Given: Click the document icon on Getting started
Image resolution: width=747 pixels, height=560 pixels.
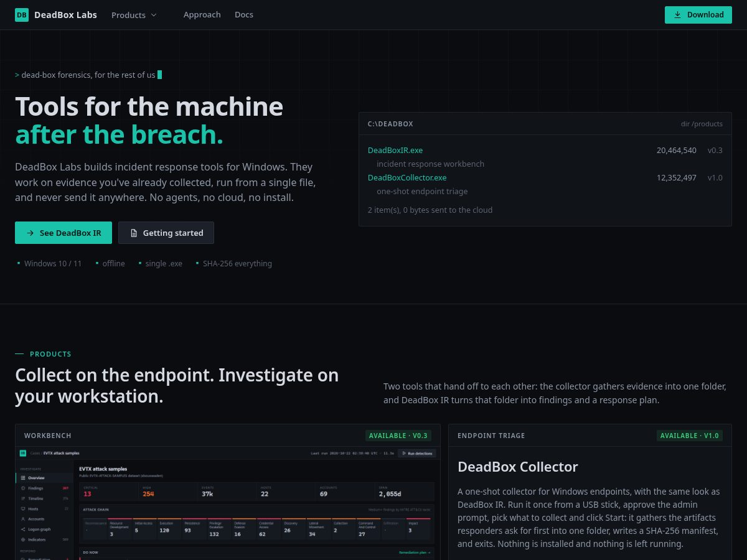Looking at the screenshot, I should tap(133, 233).
